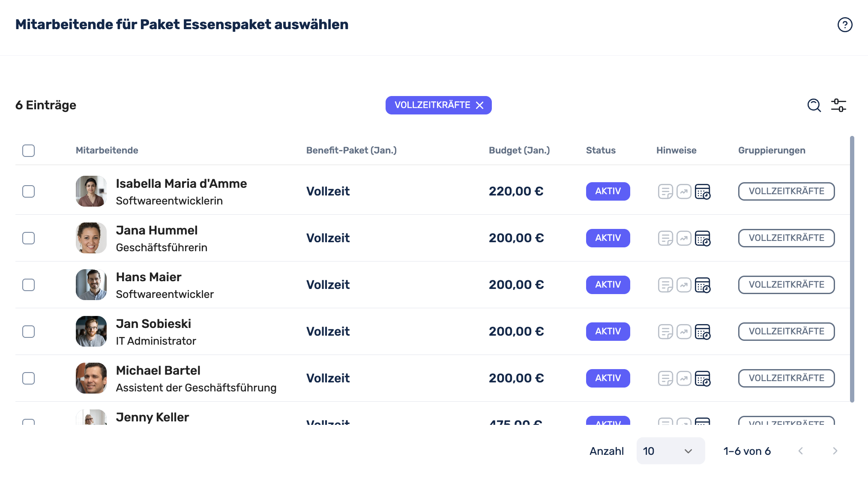Open the help question mark icon
The height and width of the screenshot is (481, 868).
[x=845, y=25]
